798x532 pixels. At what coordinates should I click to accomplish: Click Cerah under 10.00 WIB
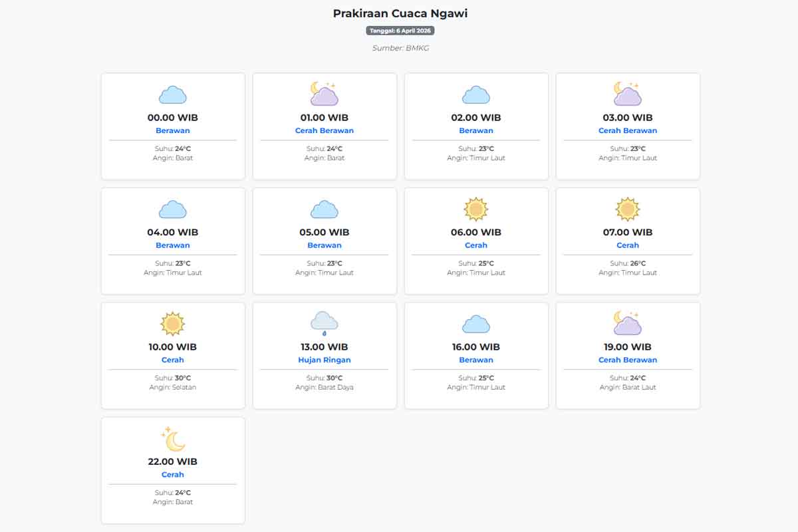tap(173, 360)
